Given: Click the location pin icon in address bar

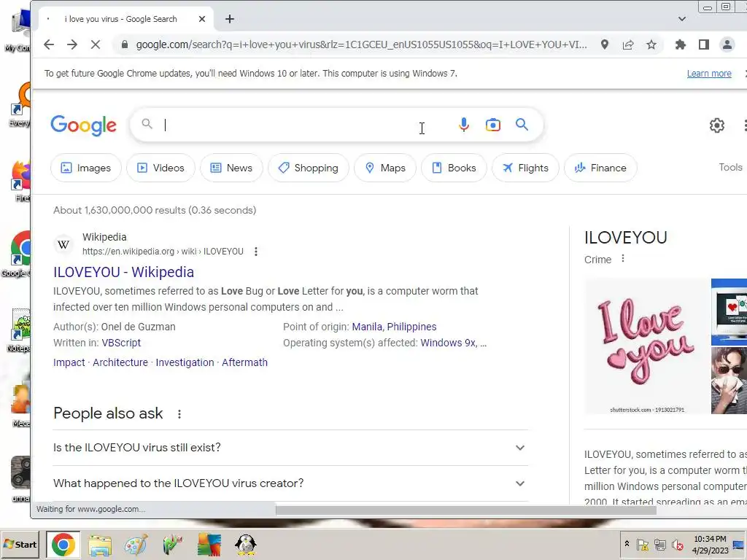Looking at the screenshot, I should 605,44.
